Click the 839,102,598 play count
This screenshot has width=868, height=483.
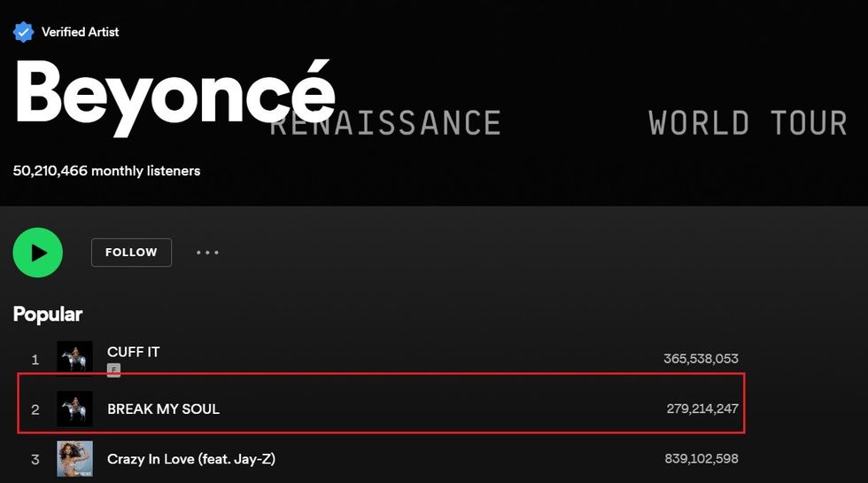701,459
